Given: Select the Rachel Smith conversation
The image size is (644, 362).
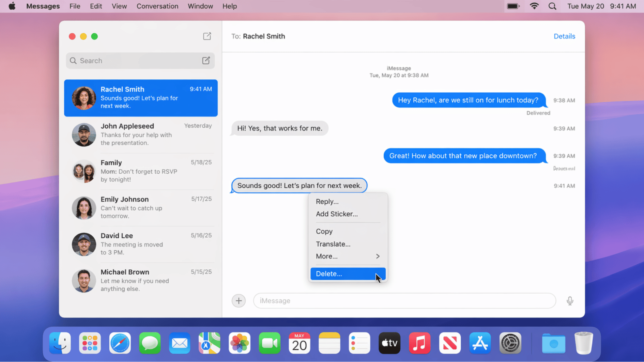Looking at the screenshot, I should (x=141, y=98).
